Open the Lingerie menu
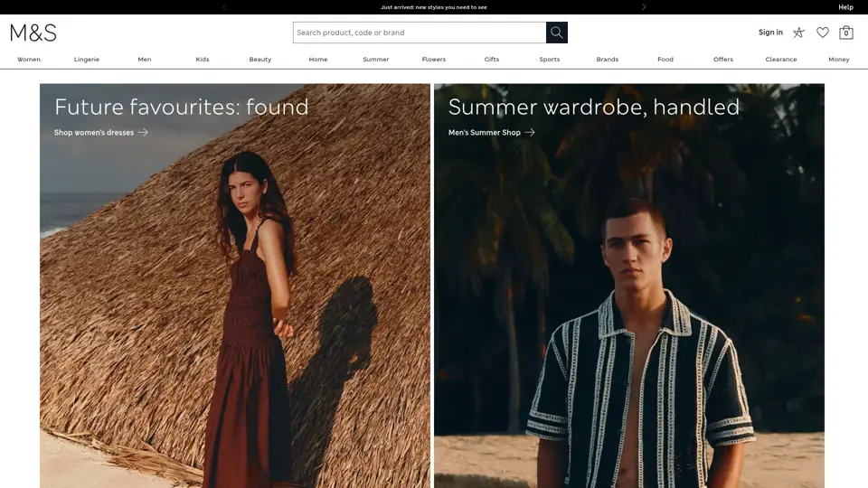 coord(87,60)
